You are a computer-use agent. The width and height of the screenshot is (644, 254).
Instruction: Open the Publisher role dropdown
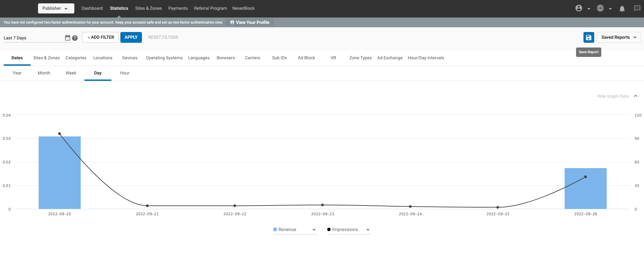(56, 8)
